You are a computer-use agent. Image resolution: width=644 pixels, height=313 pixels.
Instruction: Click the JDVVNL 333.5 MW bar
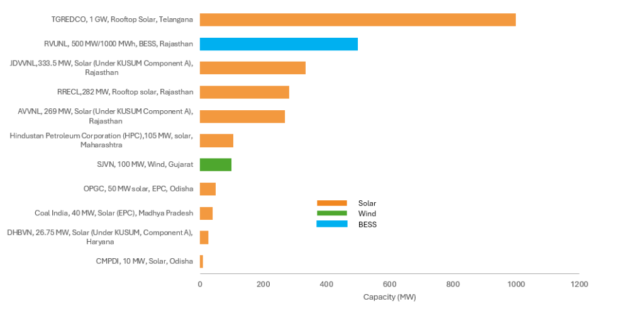(252, 68)
